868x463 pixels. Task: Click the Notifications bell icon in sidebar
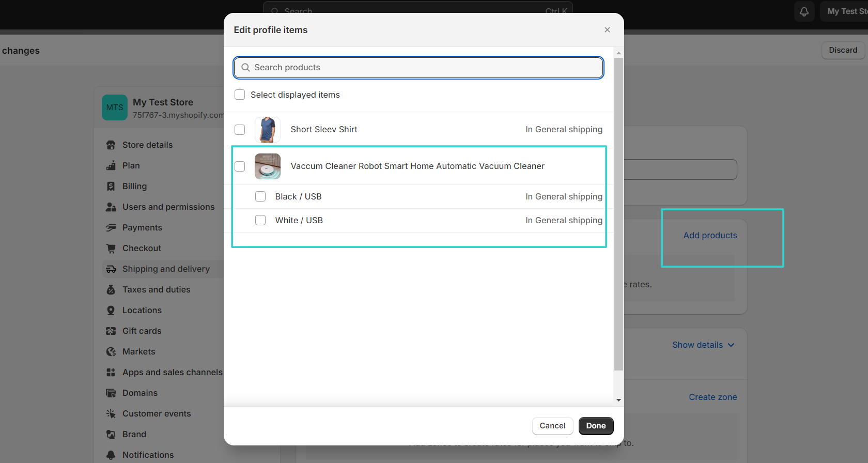111,455
